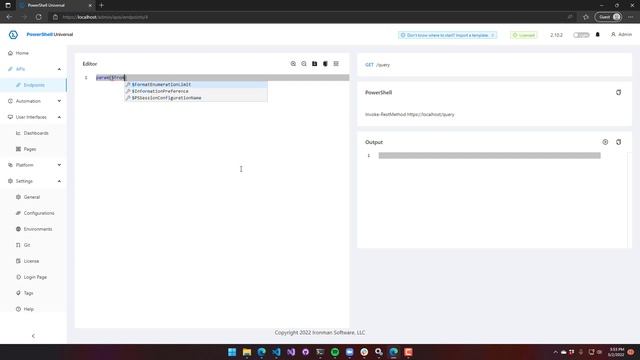
Task: Open File Explorer from the taskbar
Action: [247, 352]
